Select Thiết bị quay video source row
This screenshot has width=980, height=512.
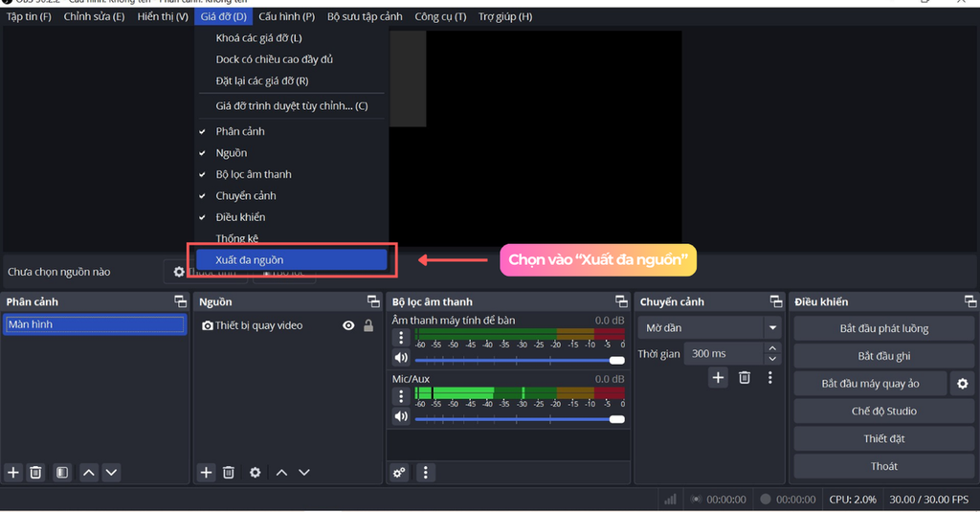coord(287,325)
